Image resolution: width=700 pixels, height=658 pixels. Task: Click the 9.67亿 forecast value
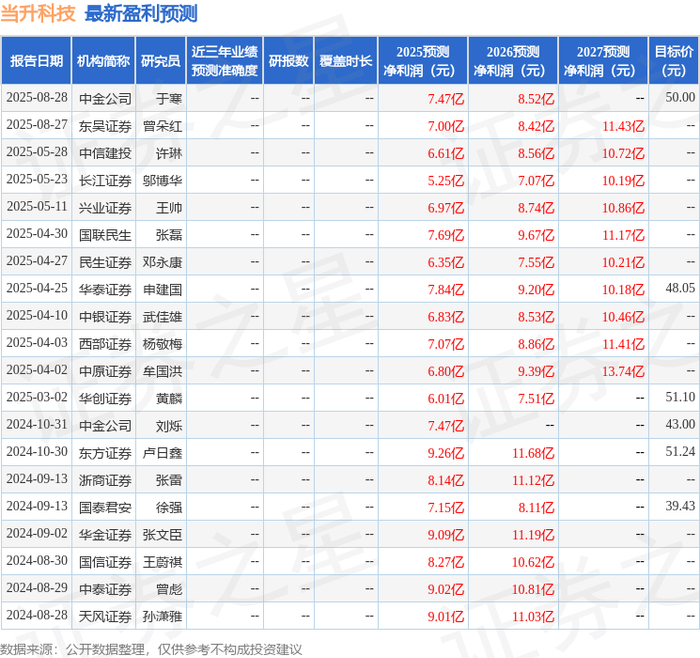(x=536, y=235)
